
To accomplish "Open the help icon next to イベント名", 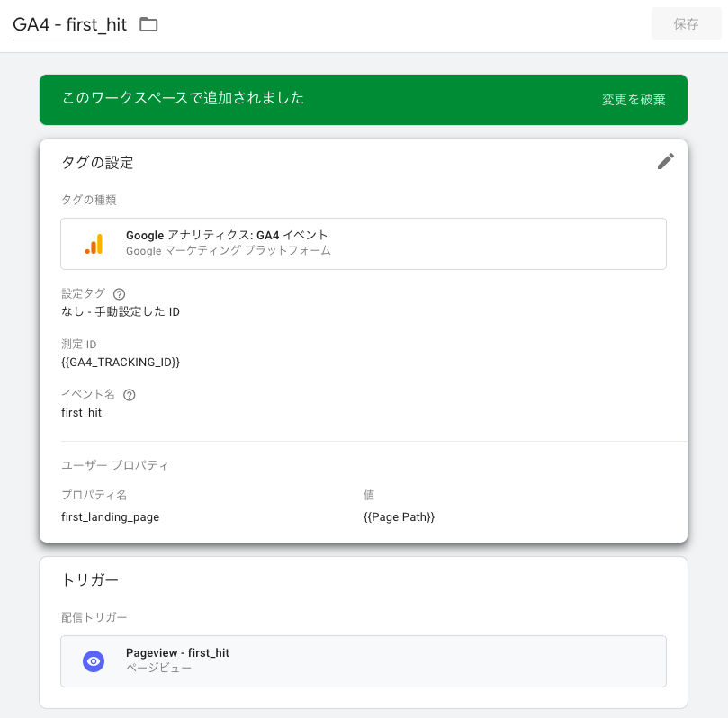I will (130, 394).
